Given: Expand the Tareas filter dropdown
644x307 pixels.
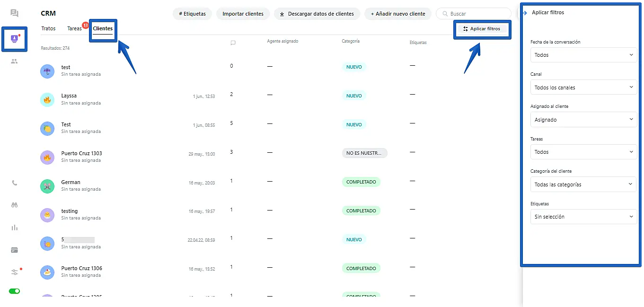Looking at the screenshot, I should coord(583,152).
